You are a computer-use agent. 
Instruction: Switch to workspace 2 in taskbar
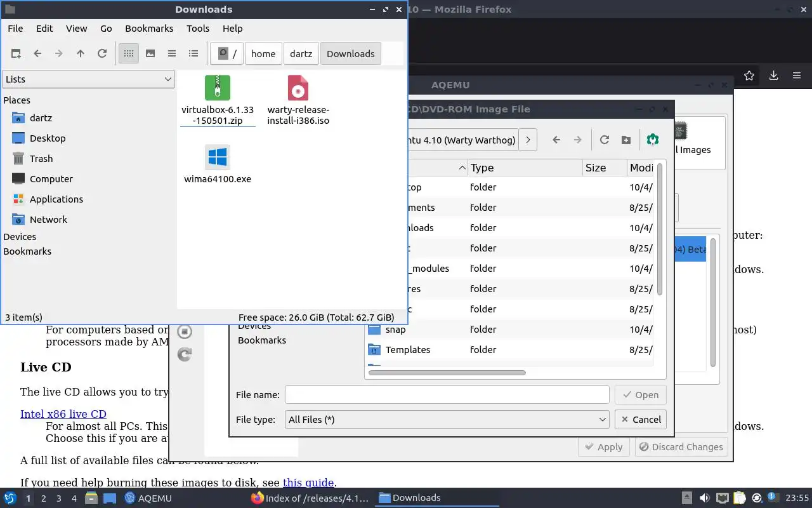click(x=44, y=498)
